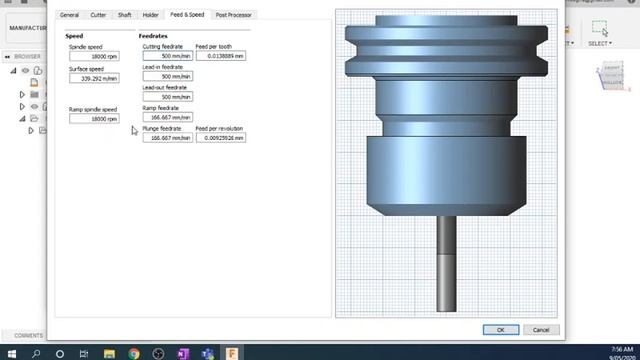
Task: Click the Plunge feedrate field
Action: pyautogui.click(x=168, y=138)
